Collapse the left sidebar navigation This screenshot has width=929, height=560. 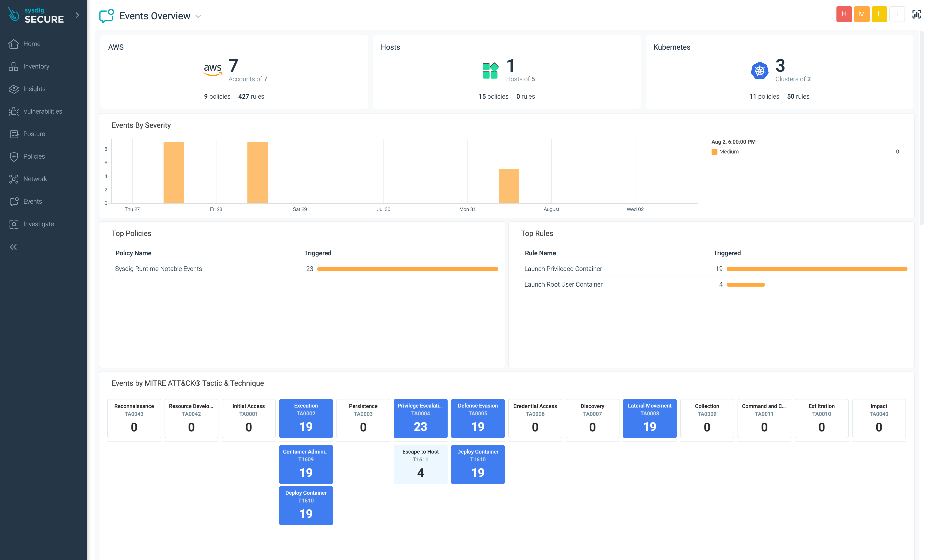coord(13,246)
